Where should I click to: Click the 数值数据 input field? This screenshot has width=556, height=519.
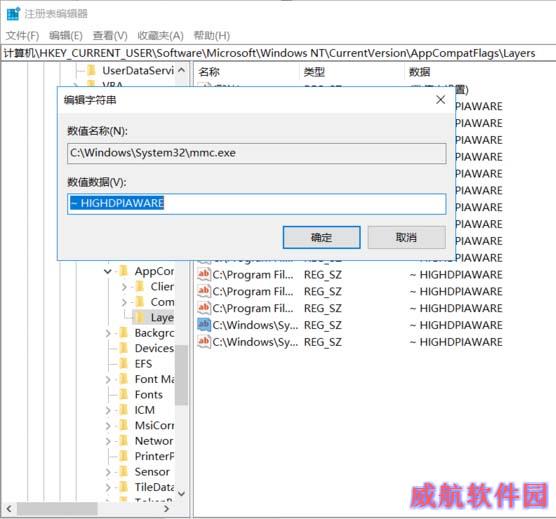click(x=256, y=204)
